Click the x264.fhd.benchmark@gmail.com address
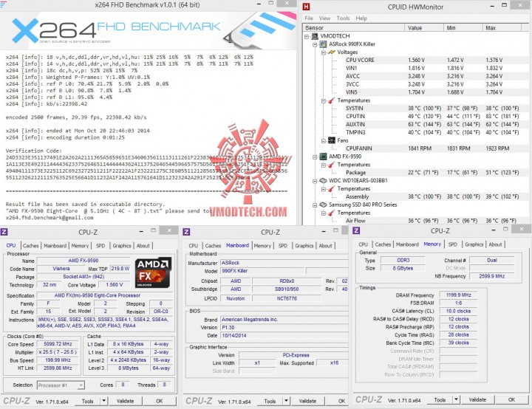Viewport: 532px width, 409px height. [x=50, y=218]
